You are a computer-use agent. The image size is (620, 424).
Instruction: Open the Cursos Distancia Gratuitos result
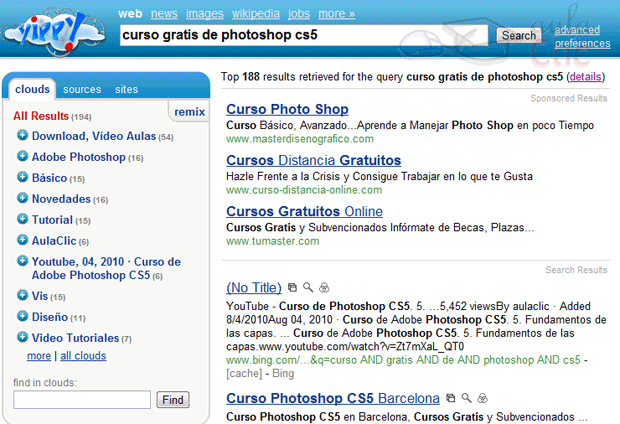[314, 160]
